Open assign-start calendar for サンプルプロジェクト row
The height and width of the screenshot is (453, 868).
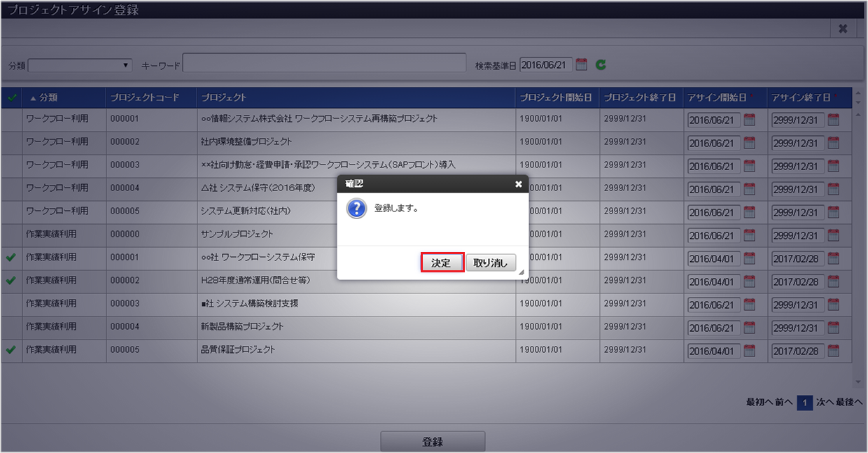point(750,235)
